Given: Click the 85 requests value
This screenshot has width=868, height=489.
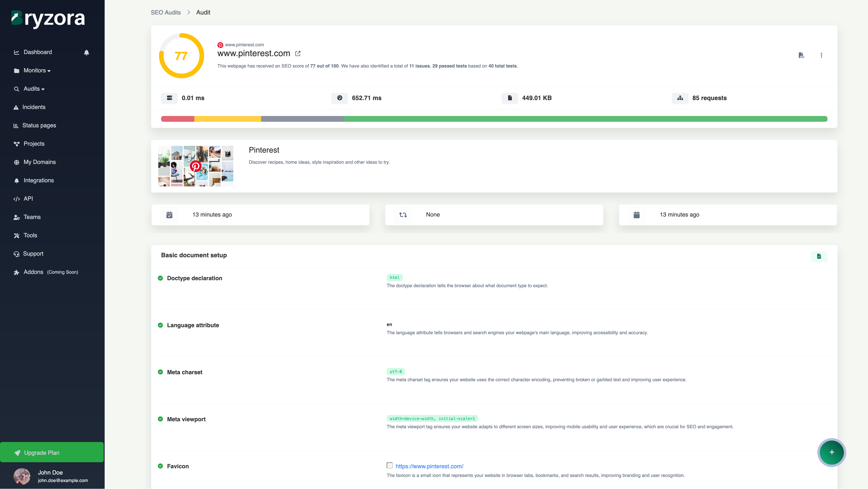Looking at the screenshot, I should coord(709,98).
